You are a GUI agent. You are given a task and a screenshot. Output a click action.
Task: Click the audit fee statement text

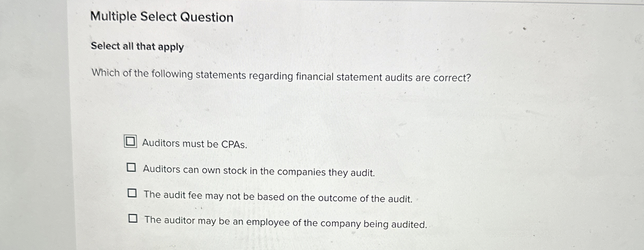(278, 196)
